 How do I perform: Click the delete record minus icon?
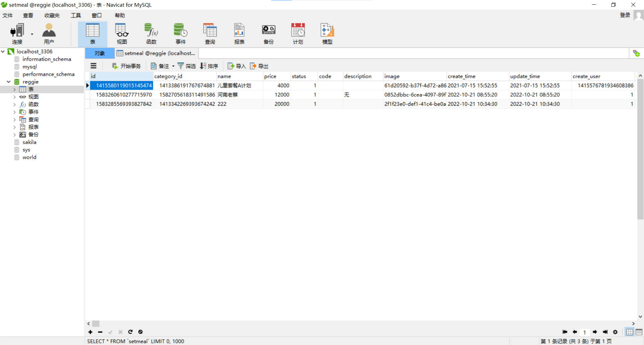pos(100,332)
